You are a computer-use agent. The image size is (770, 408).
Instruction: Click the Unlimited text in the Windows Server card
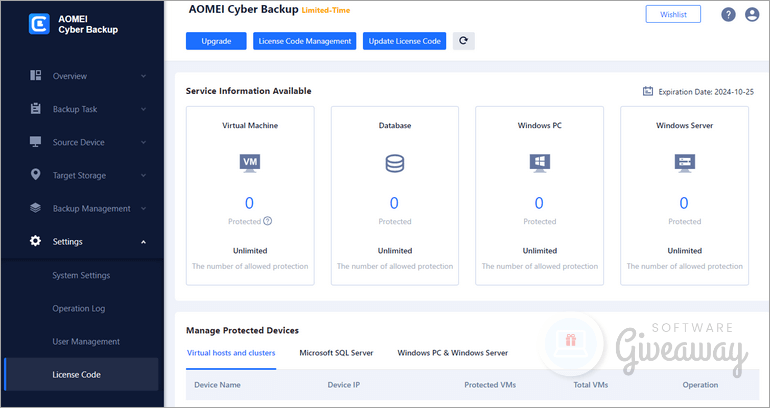point(685,251)
